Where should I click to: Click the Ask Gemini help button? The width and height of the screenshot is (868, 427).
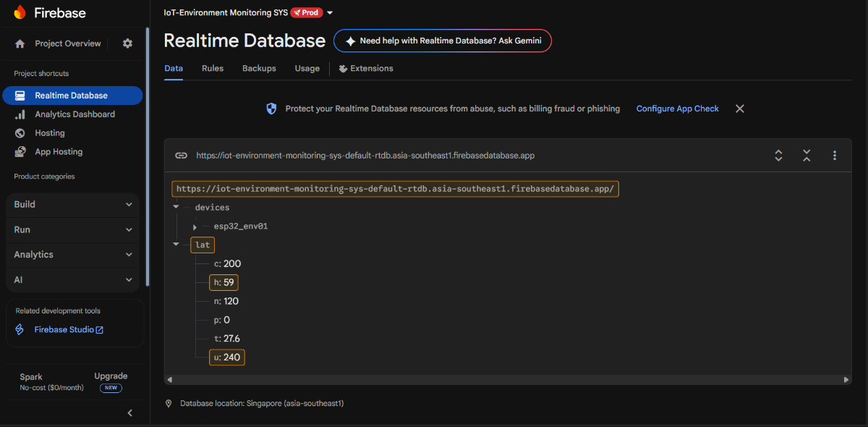point(442,41)
